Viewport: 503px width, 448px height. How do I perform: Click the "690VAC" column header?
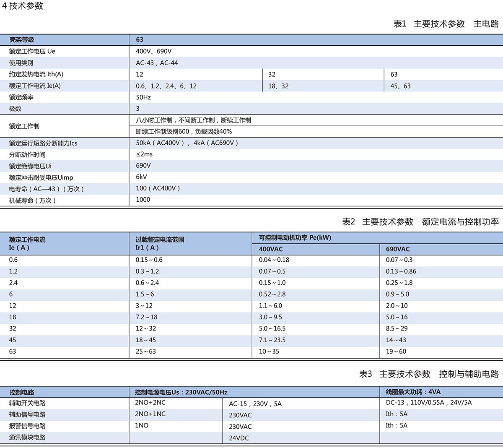click(x=398, y=249)
